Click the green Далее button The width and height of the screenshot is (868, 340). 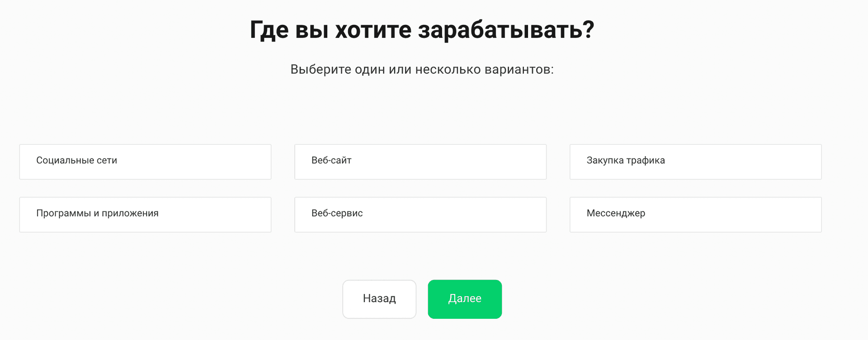tap(465, 299)
